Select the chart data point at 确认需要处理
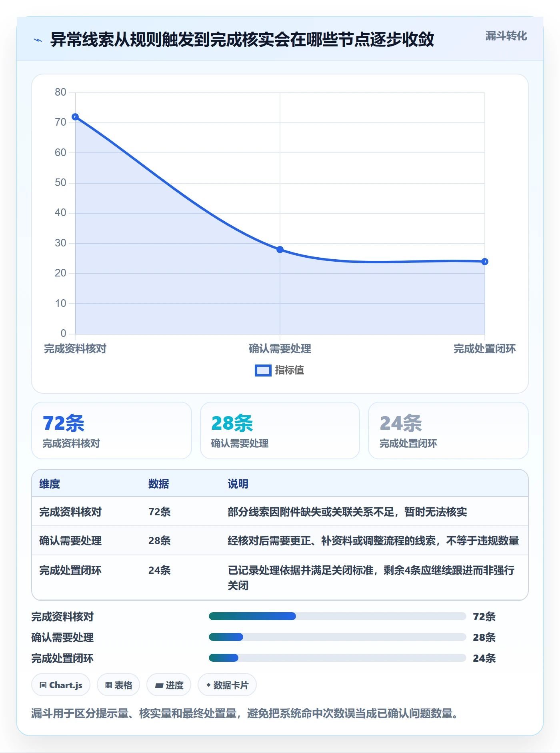The width and height of the screenshot is (560, 753). [280, 250]
